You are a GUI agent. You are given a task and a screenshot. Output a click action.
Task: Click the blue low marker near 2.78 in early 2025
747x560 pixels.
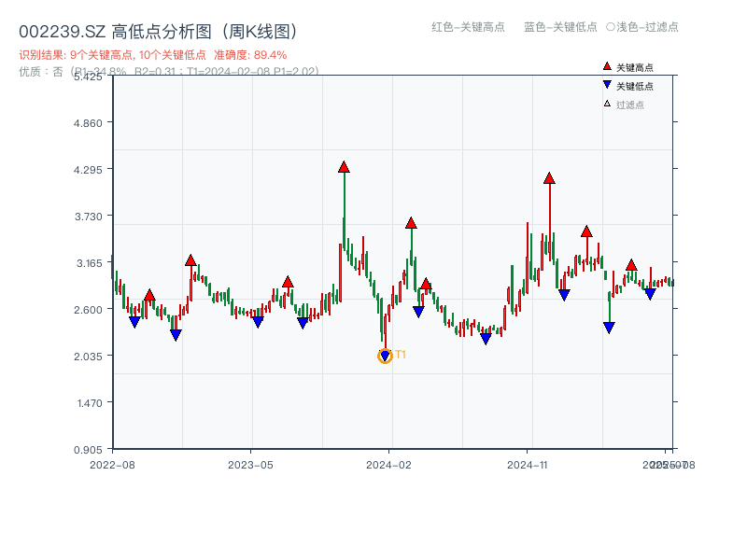[565, 295]
